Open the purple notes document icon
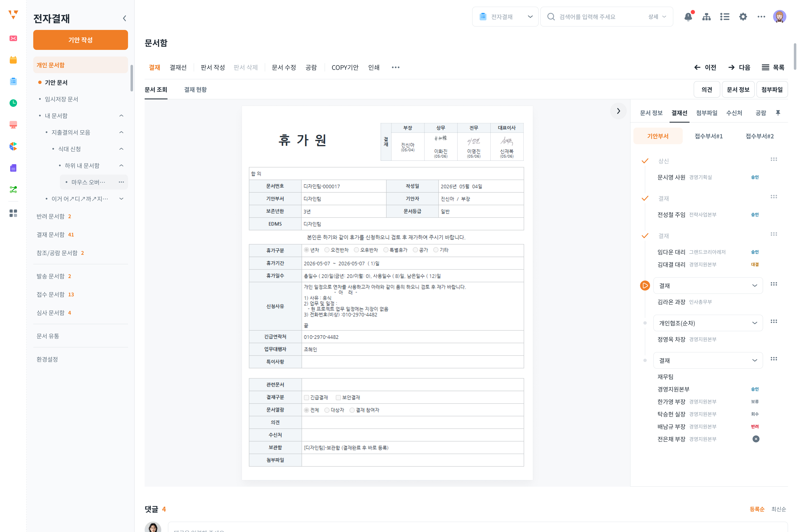Screen dimensions: 798x532 pos(13,168)
